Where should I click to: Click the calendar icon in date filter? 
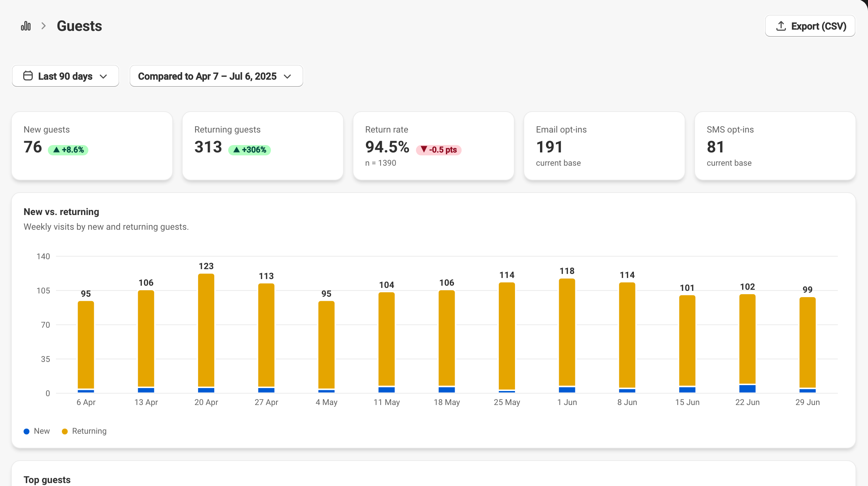[28, 76]
